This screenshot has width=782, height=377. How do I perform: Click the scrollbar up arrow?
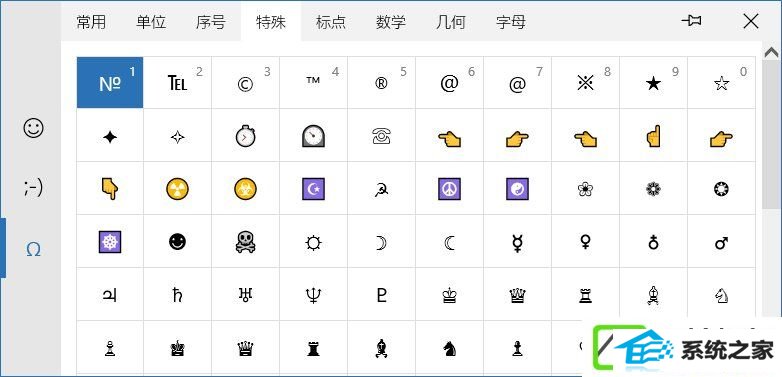(x=771, y=52)
